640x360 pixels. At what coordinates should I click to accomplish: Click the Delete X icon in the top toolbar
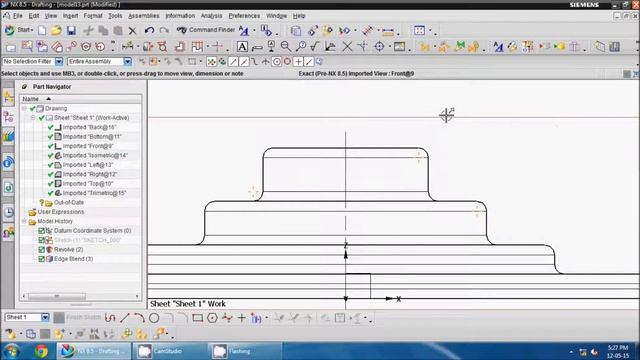(x=132, y=31)
